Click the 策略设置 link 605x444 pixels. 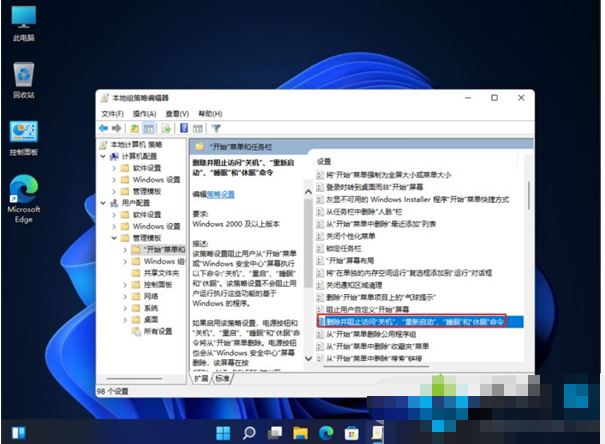pos(220,194)
